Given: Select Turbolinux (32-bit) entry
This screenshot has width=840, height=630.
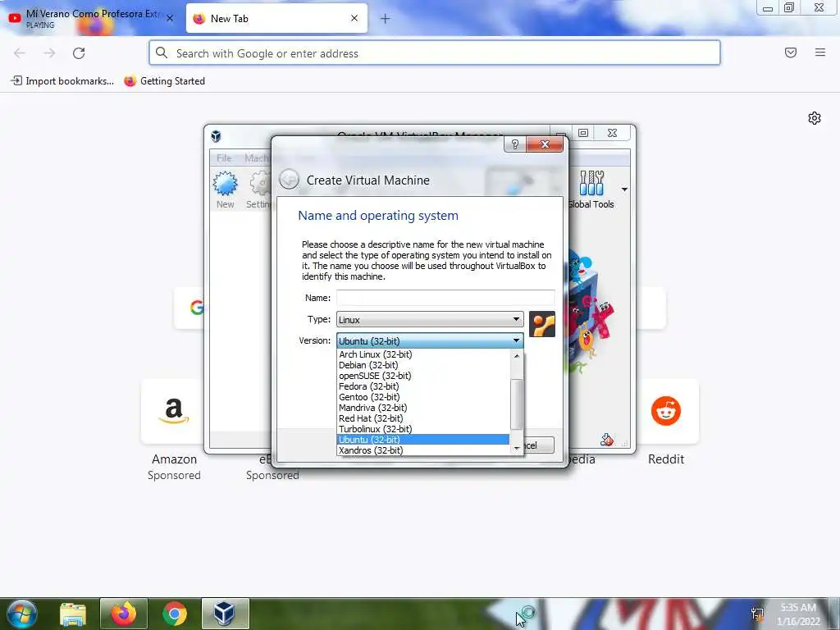Looking at the screenshot, I should (x=423, y=429).
